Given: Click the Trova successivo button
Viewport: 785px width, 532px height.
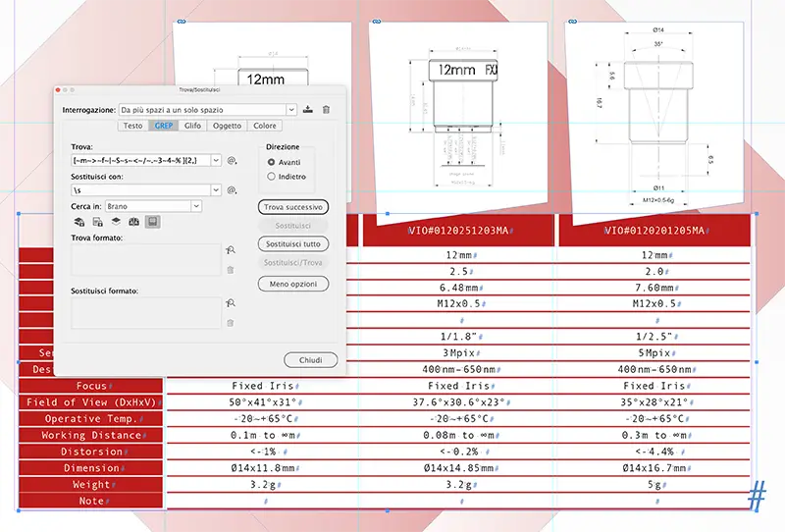Looking at the screenshot, I should click(292, 207).
